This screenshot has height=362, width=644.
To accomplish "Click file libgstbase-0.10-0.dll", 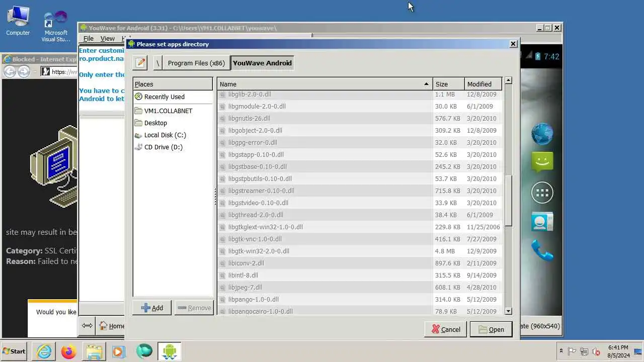I will [x=257, y=166].
